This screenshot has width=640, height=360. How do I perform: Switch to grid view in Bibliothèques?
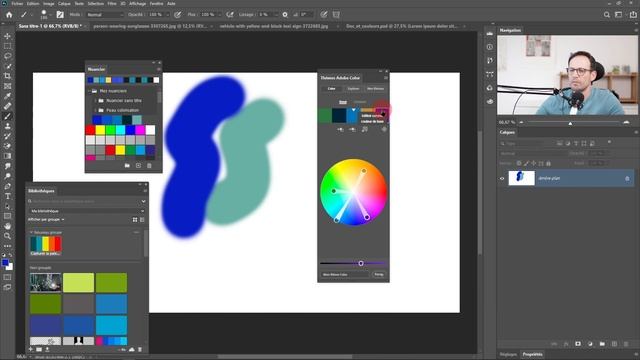[135, 220]
